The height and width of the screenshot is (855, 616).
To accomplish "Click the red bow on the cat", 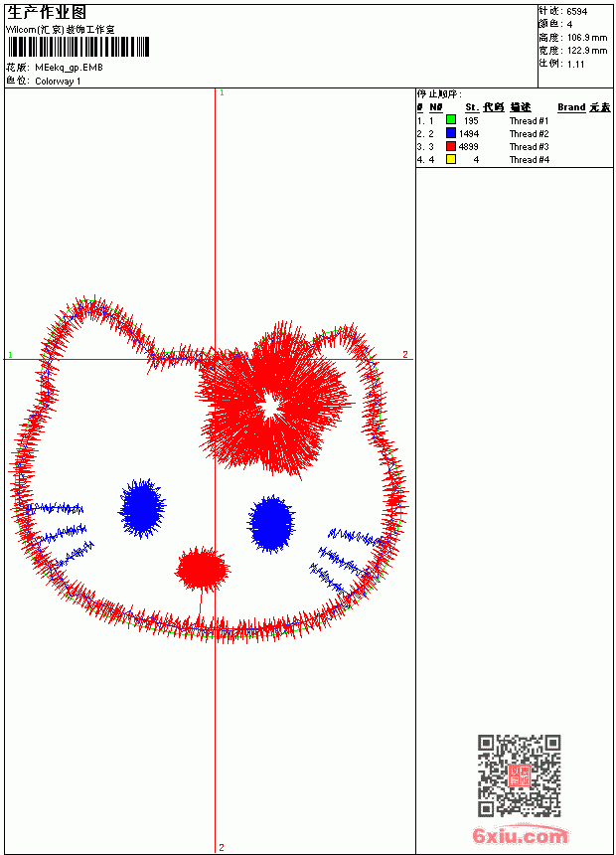I will tap(273, 403).
